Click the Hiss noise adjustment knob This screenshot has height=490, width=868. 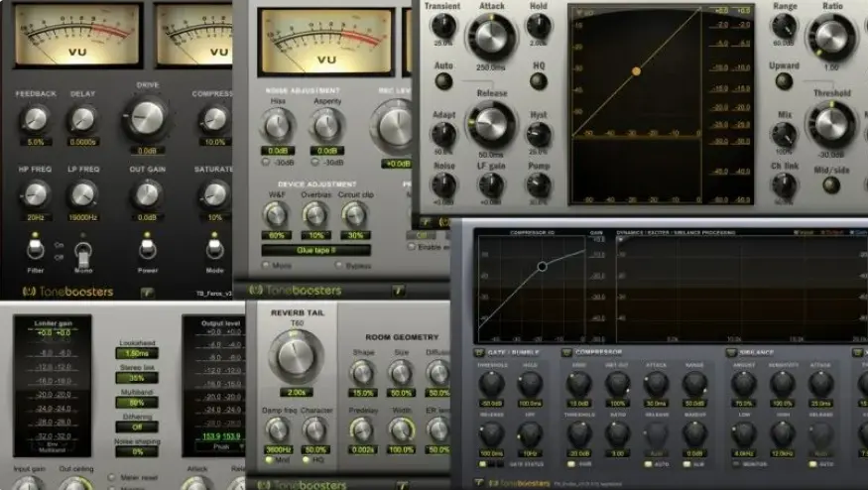(x=277, y=125)
